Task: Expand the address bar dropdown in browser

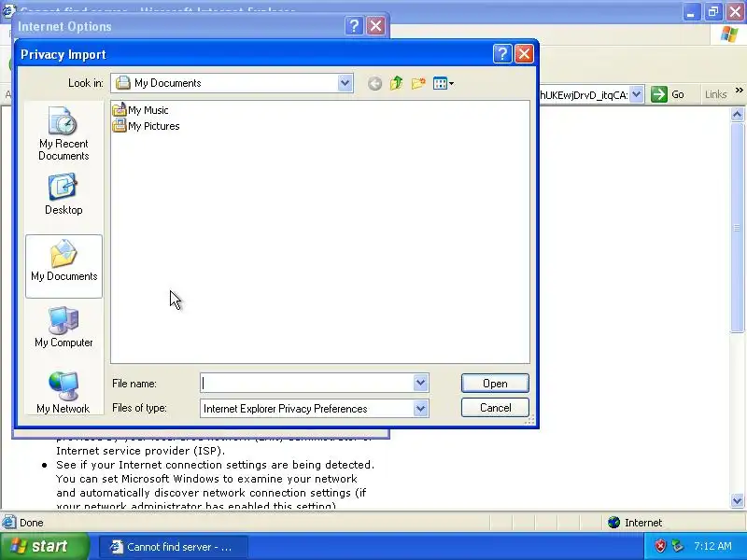Action: [x=637, y=94]
